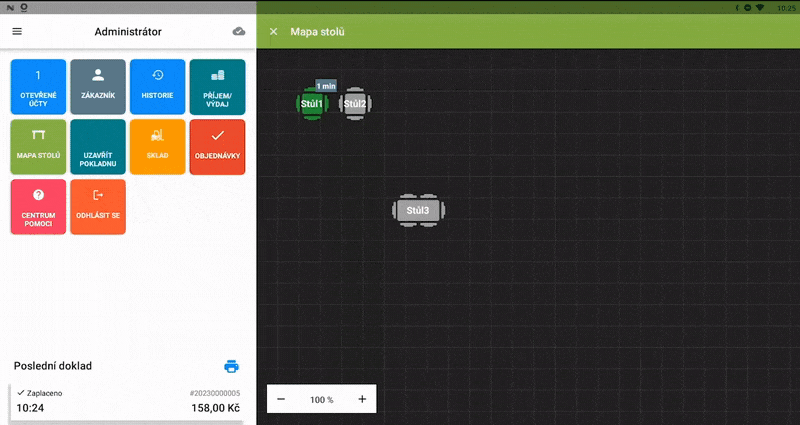800x425 pixels.
Task: Open the hamburger menu
Action: 17,31
